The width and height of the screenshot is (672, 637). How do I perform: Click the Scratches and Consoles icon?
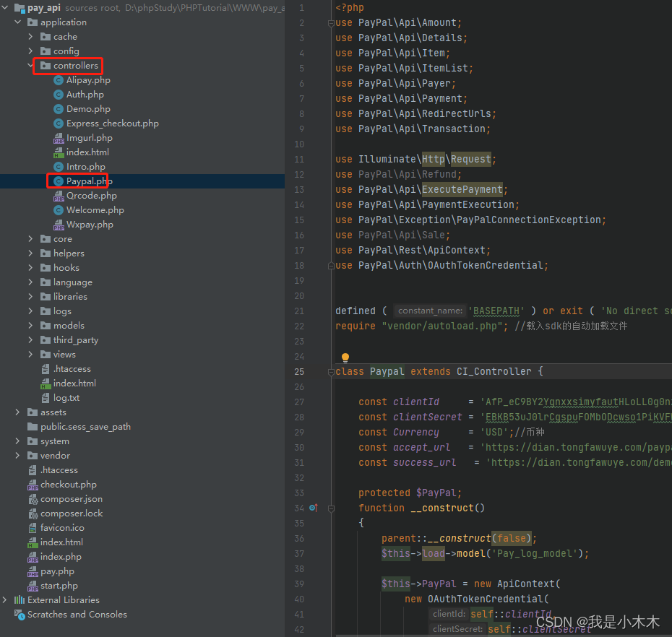[x=20, y=615]
